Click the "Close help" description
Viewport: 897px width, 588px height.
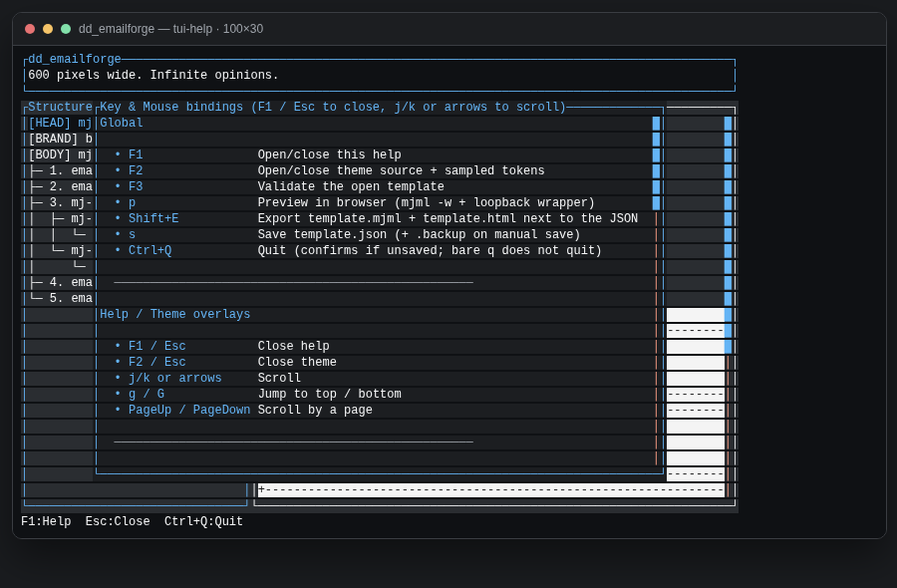[x=293, y=347]
